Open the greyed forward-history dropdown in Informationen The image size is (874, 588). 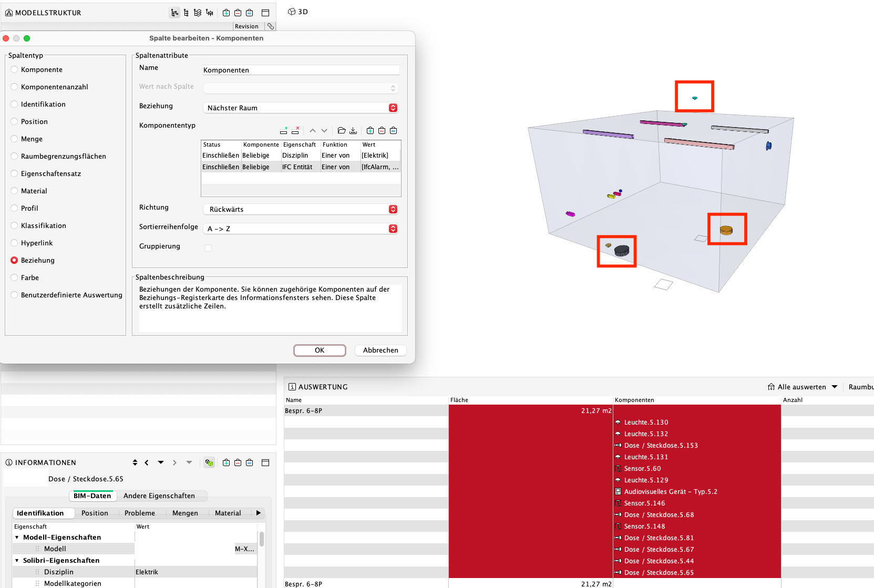(189, 462)
